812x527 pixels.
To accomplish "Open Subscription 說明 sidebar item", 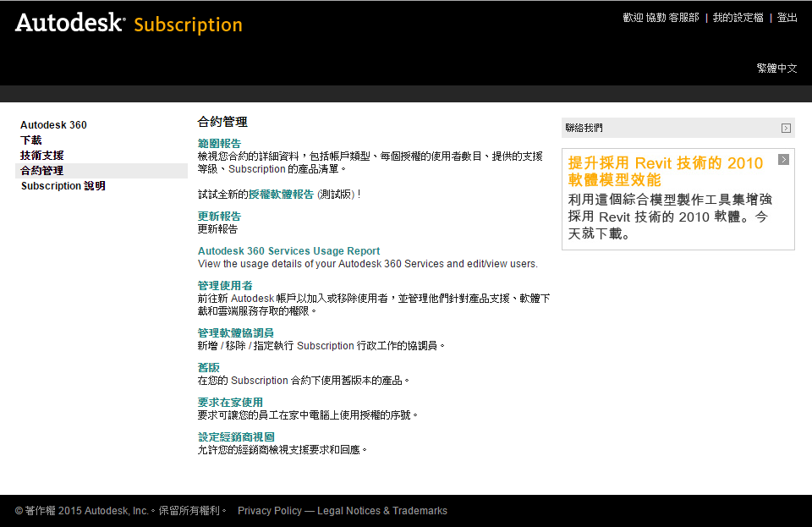I will point(63,186).
